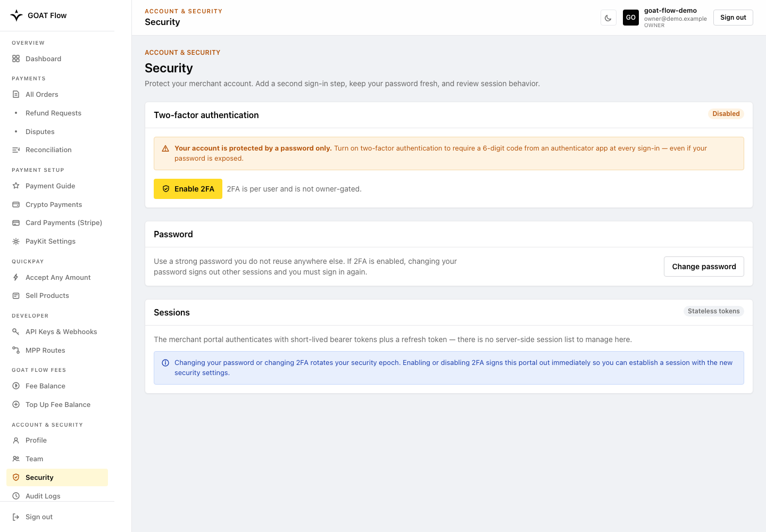This screenshot has height=532, width=766.
Task: Open Refund Requests in sidebar
Action: point(57,113)
